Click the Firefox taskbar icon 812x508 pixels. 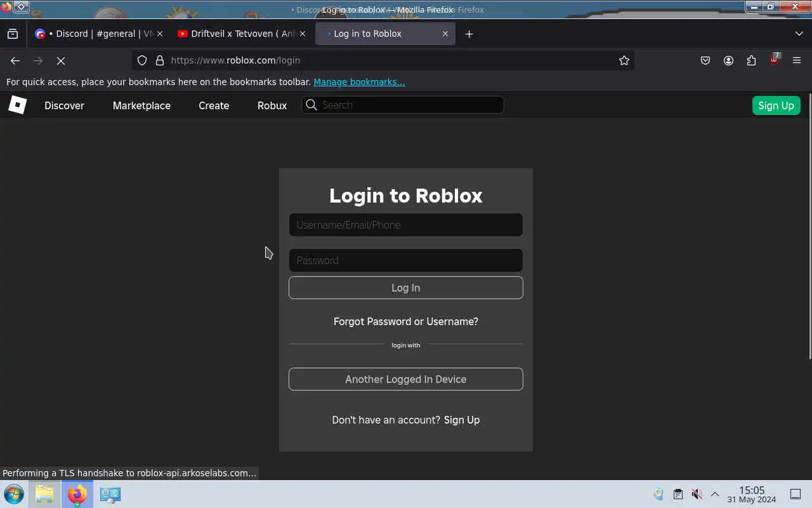click(x=77, y=494)
